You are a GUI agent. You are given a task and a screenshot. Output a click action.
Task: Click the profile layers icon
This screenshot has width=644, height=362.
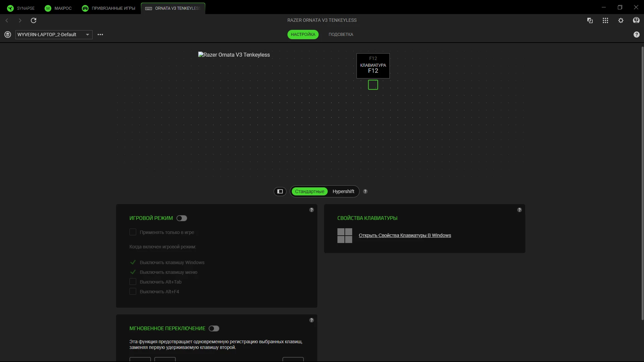(x=8, y=35)
